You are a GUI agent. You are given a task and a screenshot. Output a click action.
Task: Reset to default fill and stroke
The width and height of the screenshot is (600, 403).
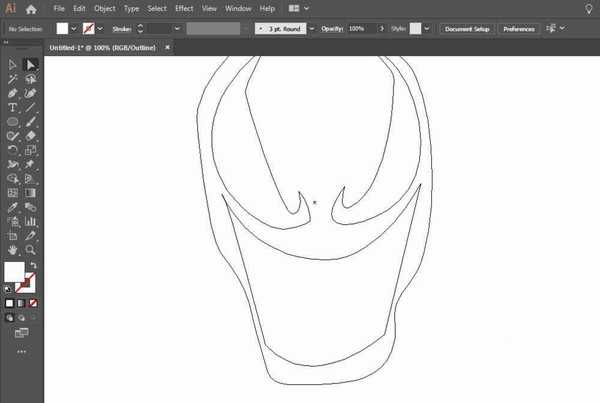pyautogui.click(x=9, y=289)
